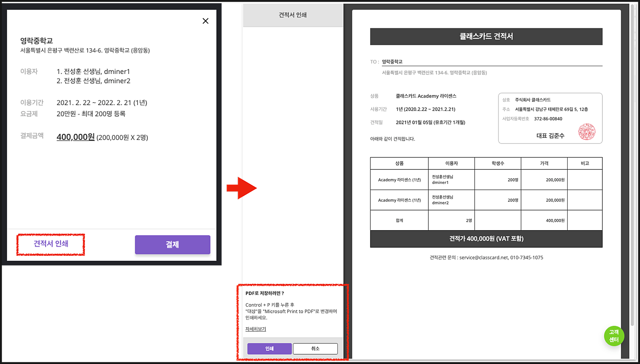Click the contact line with service@classcard.net

coord(486,258)
